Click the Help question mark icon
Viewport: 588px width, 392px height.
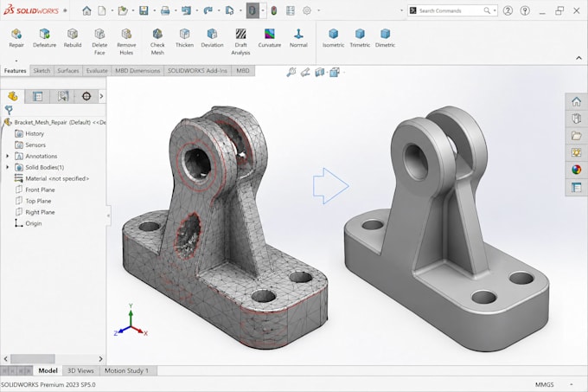pos(508,10)
